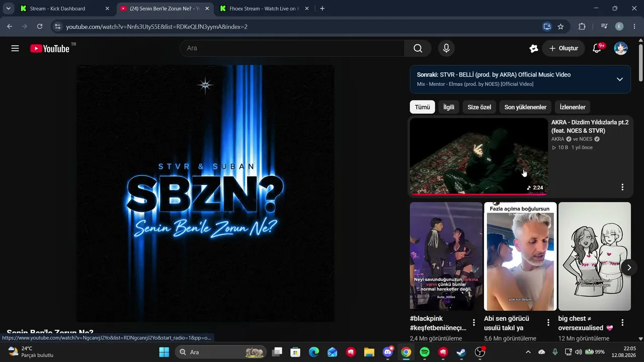Screen dimensions: 644x362
Task: Open the #blackpink Short title
Action: coord(438,323)
